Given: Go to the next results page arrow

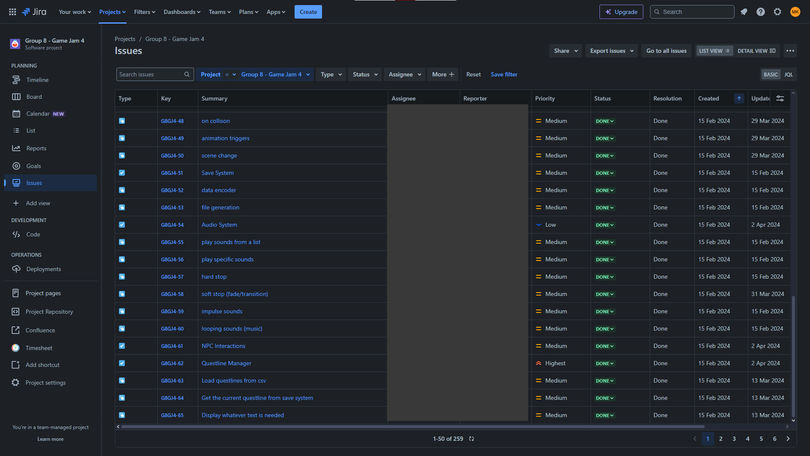Looking at the screenshot, I should point(788,439).
